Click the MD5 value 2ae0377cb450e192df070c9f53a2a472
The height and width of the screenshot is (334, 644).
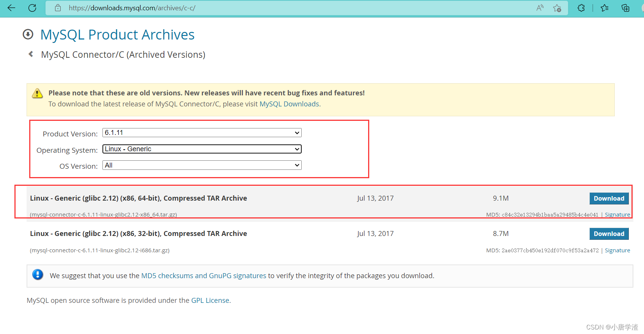tap(550, 250)
